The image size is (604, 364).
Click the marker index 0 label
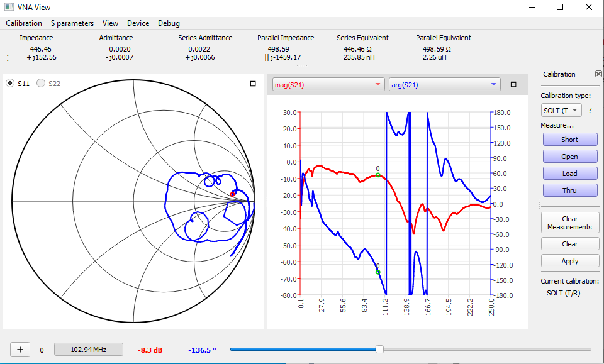tap(42, 350)
